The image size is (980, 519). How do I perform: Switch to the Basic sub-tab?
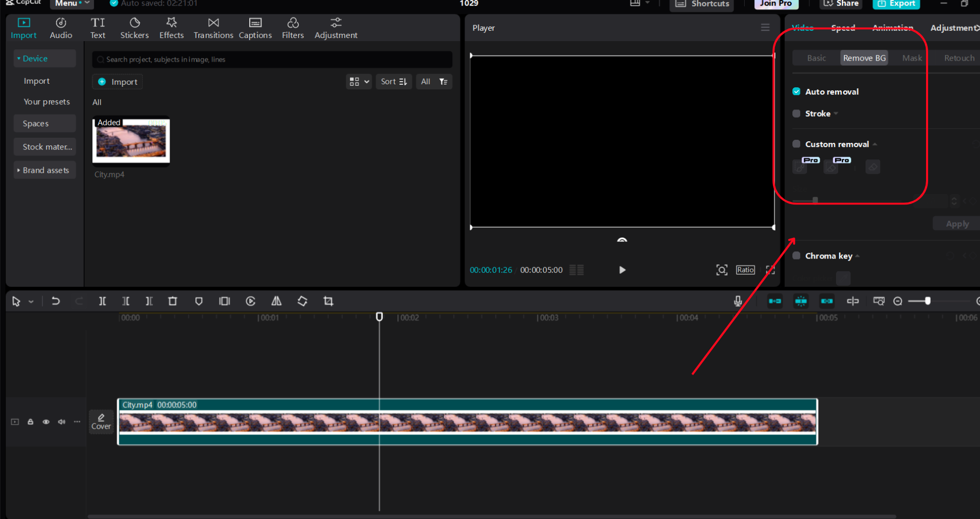(816, 58)
